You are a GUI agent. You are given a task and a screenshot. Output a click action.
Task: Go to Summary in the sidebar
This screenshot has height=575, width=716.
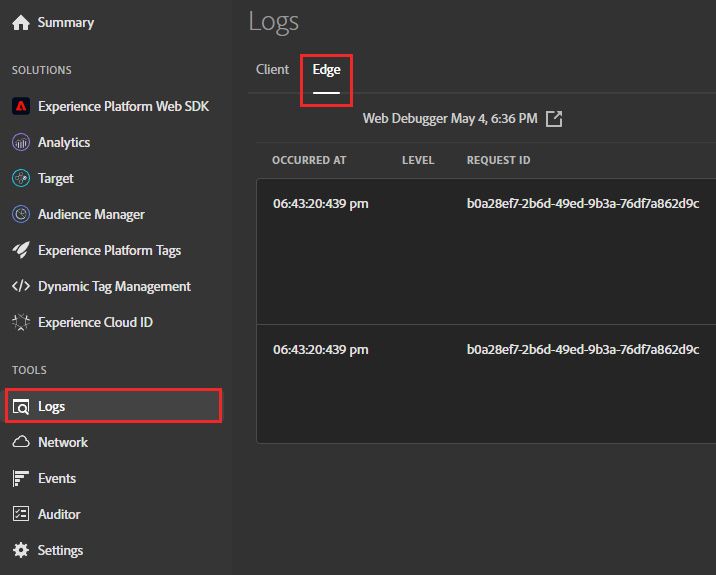[66, 22]
